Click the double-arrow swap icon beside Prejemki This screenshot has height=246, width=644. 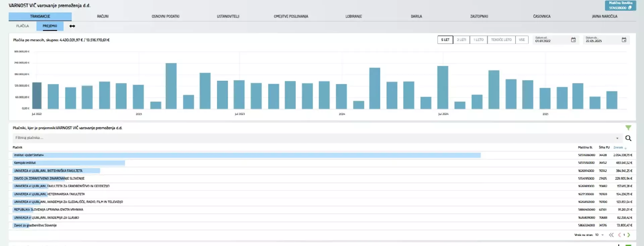[x=72, y=26]
